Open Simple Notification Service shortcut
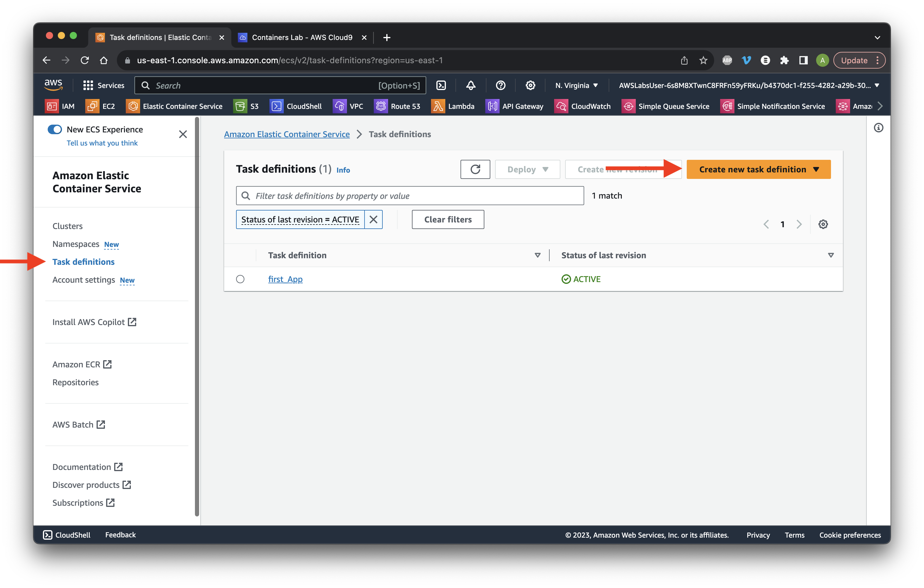The image size is (924, 588). 773,106
